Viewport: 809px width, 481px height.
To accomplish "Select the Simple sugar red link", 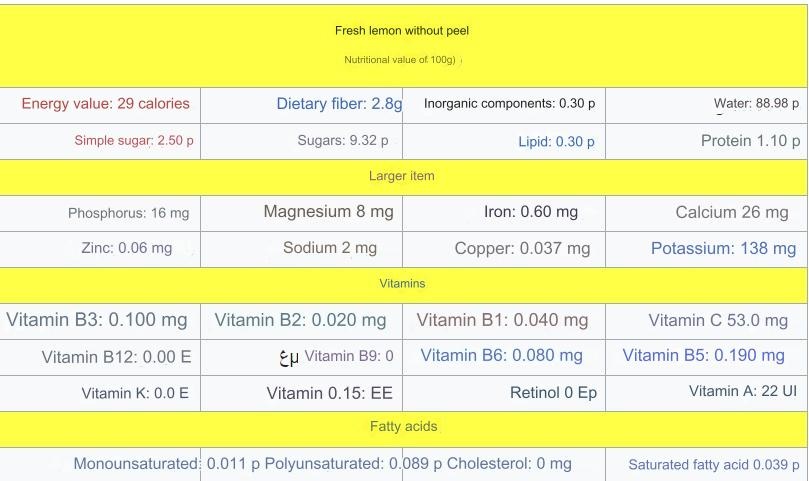I will (x=134, y=141).
